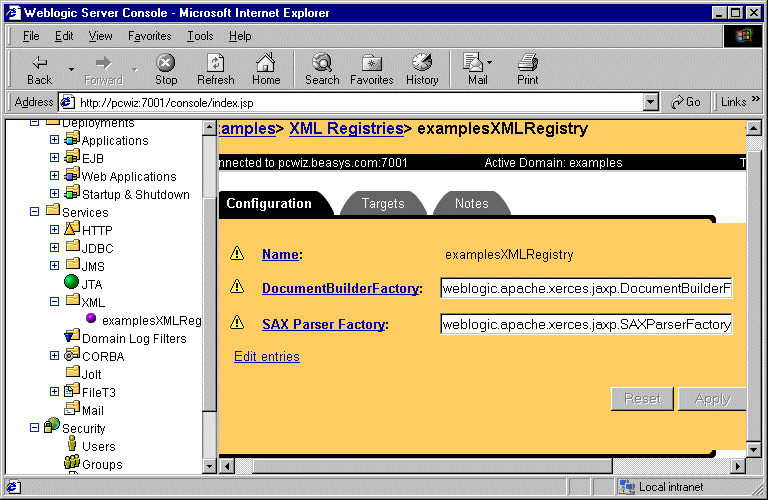Click the Users icon under Security
The image size is (768, 500).
[x=72, y=444]
